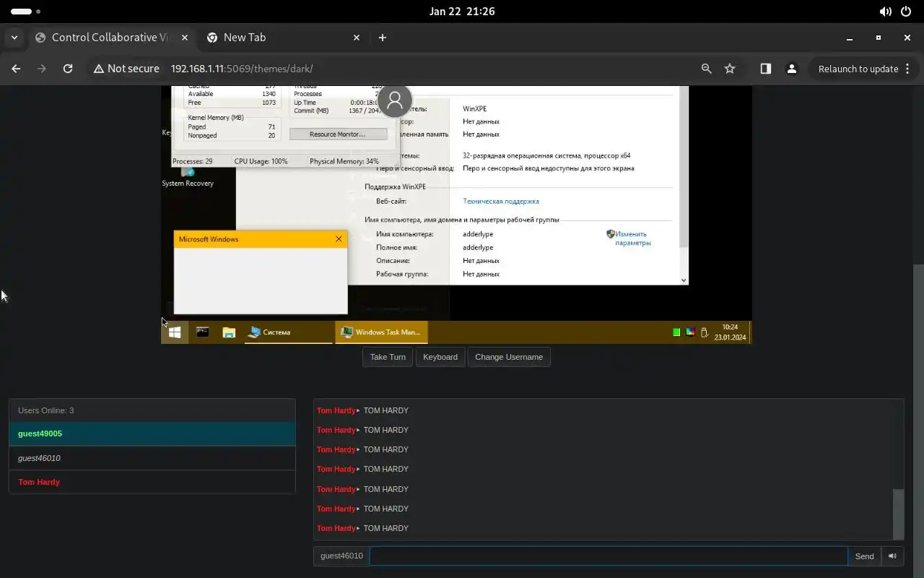Click Изменить параметры link in VM
Screen dimensions: 924x578
click(x=633, y=238)
